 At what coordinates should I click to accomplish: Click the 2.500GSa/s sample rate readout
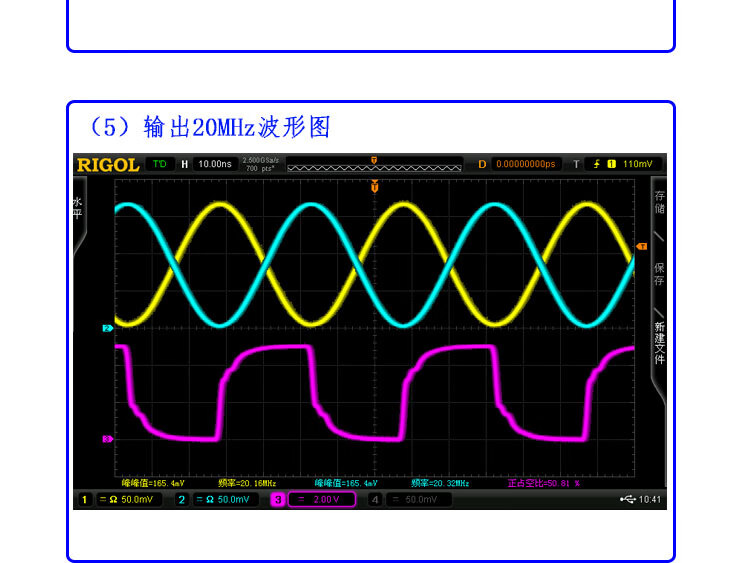[260, 160]
